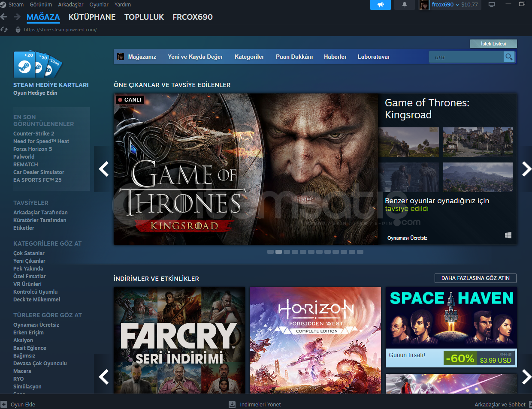Click the store URL address text
This screenshot has height=409, width=532.
click(x=60, y=30)
